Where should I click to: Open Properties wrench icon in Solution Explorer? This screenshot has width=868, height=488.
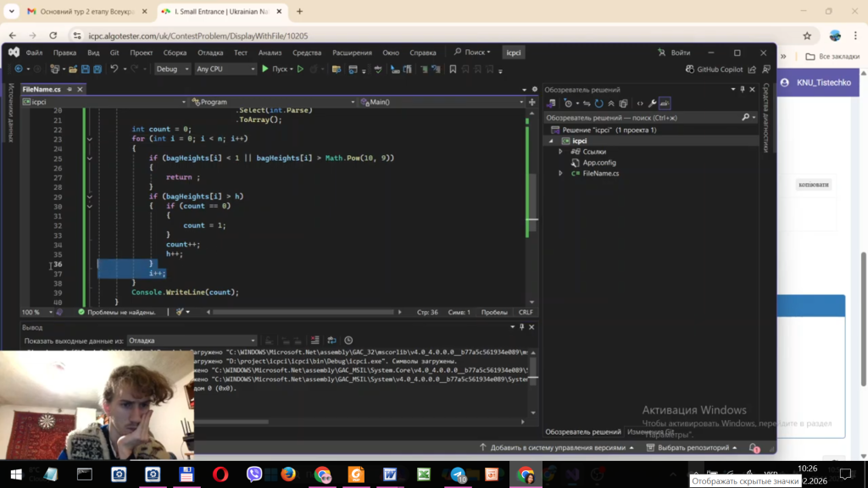point(652,103)
